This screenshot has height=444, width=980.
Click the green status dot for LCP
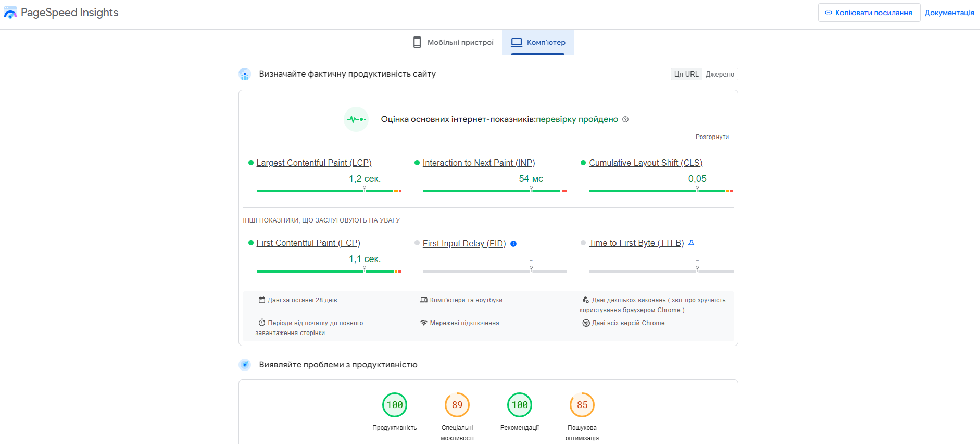click(x=251, y=163)
